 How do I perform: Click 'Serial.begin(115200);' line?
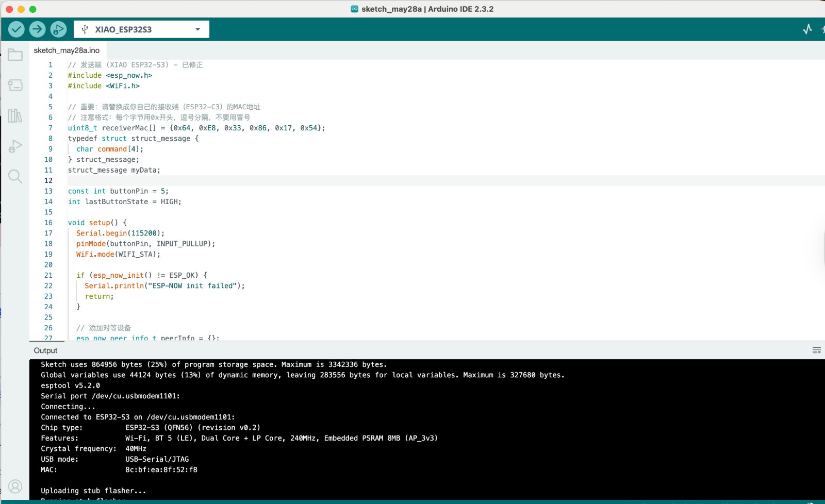pyautogui.click(x=120, y=233)
